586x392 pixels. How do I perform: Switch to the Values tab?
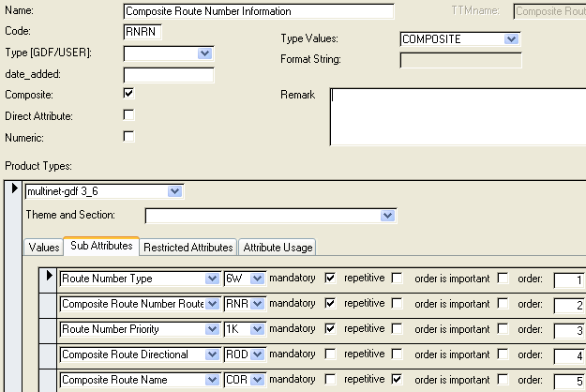[44, 248]
